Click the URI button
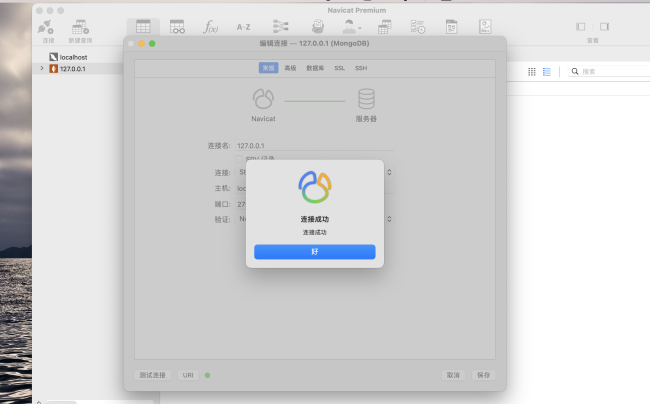650x404 pixels. click(x=188, y=375)
